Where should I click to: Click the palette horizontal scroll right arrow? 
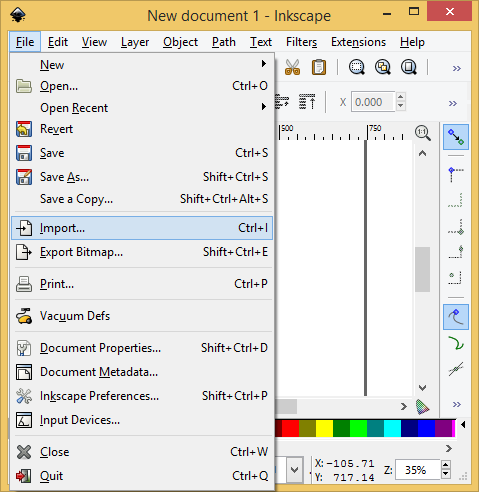point(449,449)
